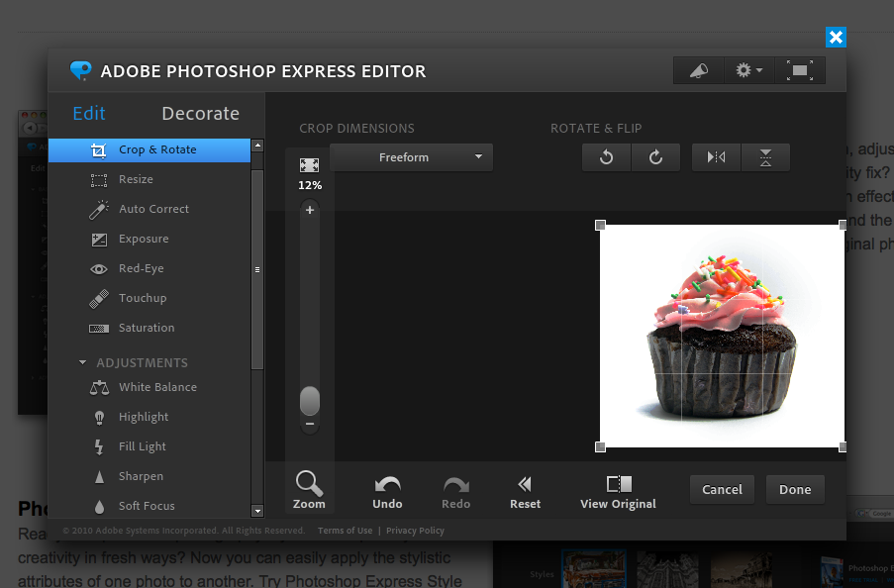Click the zoom slider handle

pos(310,401)
